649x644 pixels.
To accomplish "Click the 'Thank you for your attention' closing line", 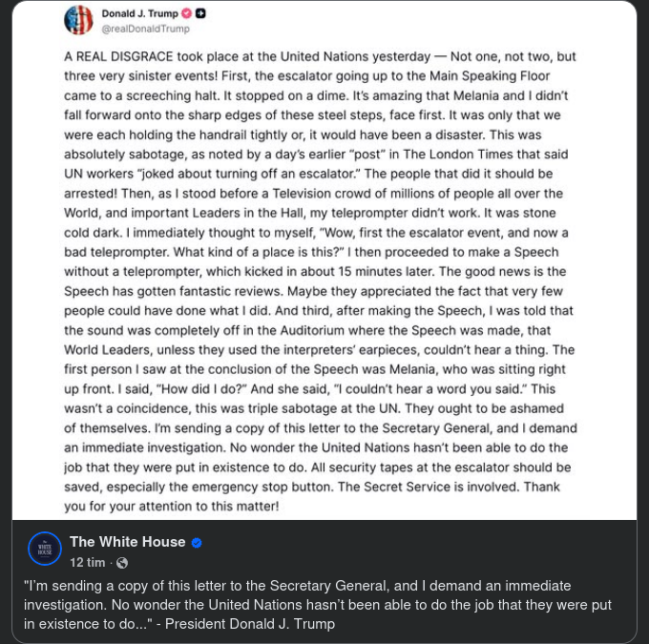I will 172,507.
